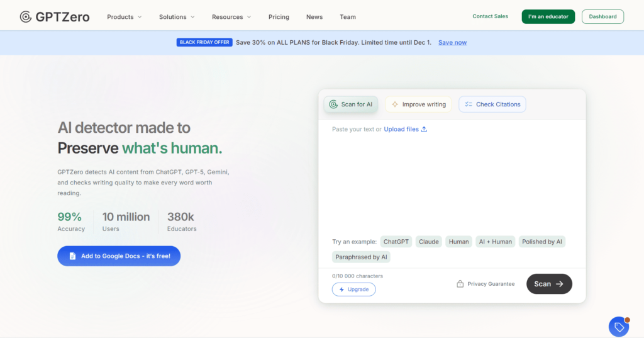Click the upload files arrow icon
This screenshot has width=644, height=338.
[424, 130]
